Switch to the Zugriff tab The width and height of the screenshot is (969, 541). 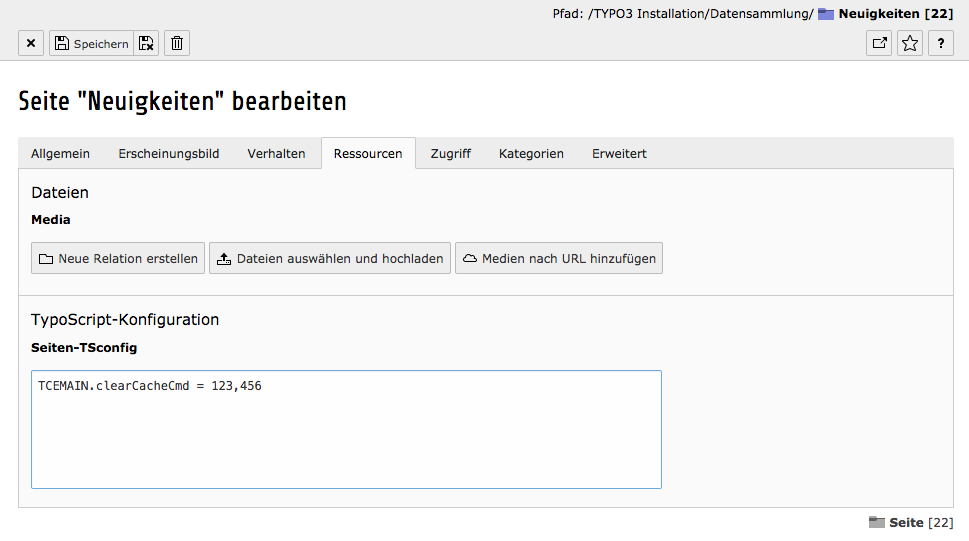click(x=451, y=153)
